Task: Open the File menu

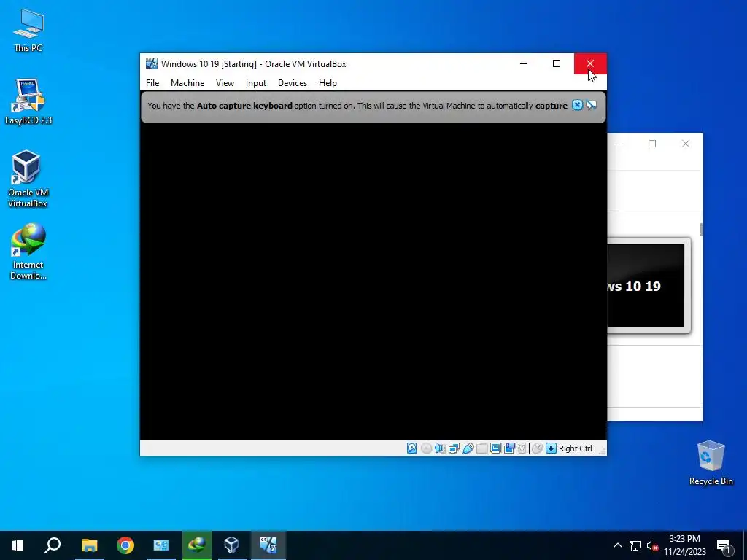Action: click(152, 83)
